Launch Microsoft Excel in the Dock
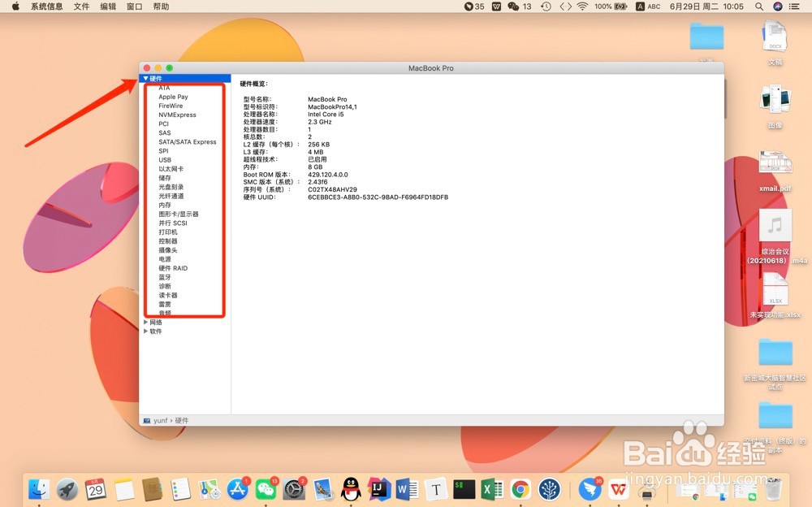The image size is (812, 507). [x=491, y=490]
